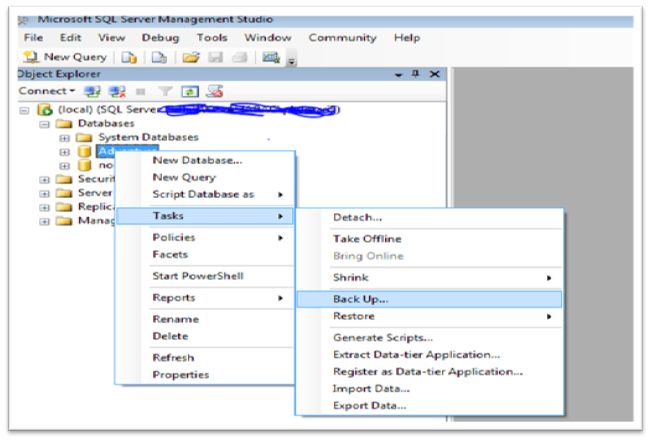Select Register as Data-tier Application...
Viewport: 650px width, 440px height.
(428, 372)
